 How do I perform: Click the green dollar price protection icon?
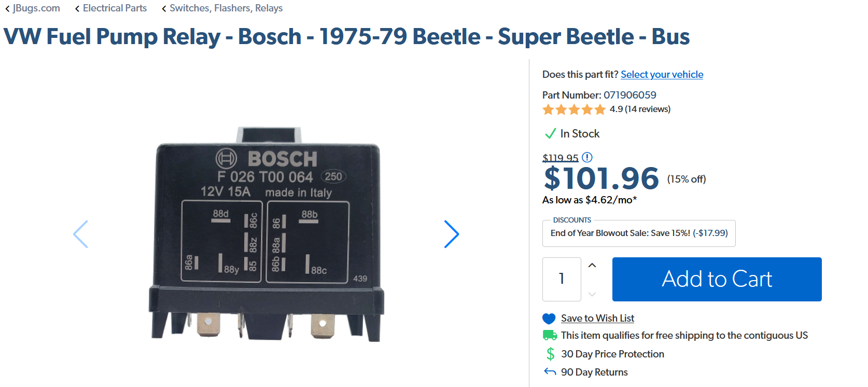pyautogui.click(x=550, y=354)
